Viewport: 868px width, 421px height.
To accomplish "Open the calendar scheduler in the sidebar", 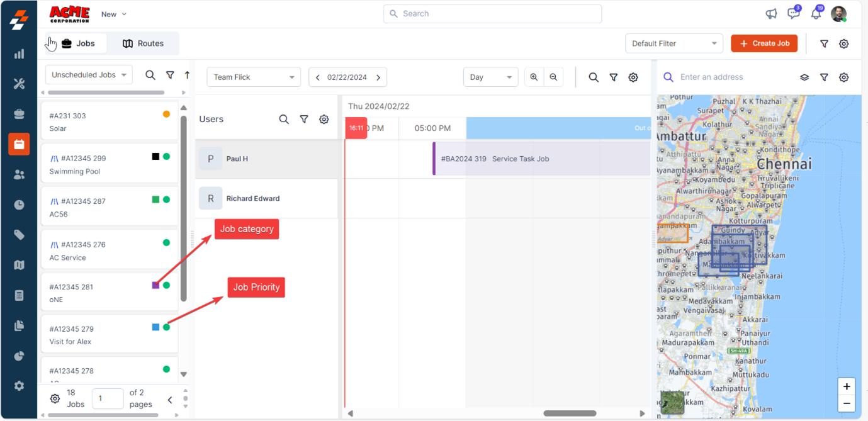I will [19, 144].
